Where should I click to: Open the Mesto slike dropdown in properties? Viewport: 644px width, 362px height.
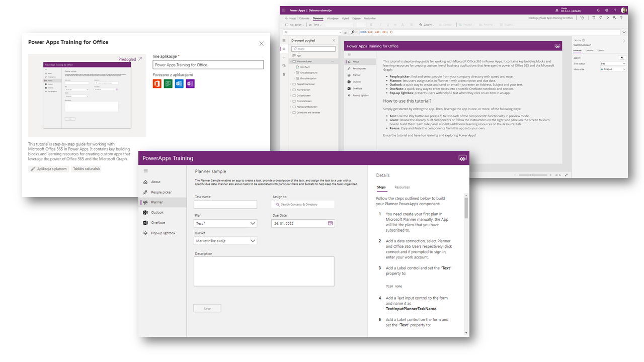tap(613, 69)
